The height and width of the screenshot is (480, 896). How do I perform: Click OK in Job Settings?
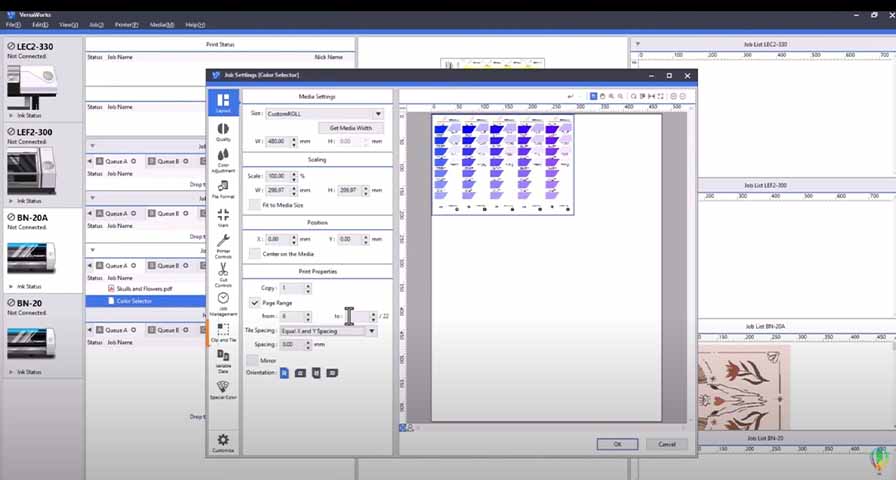[617, 444]
